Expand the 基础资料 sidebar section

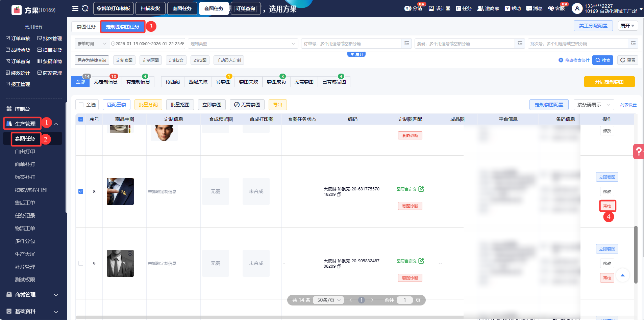56,312
